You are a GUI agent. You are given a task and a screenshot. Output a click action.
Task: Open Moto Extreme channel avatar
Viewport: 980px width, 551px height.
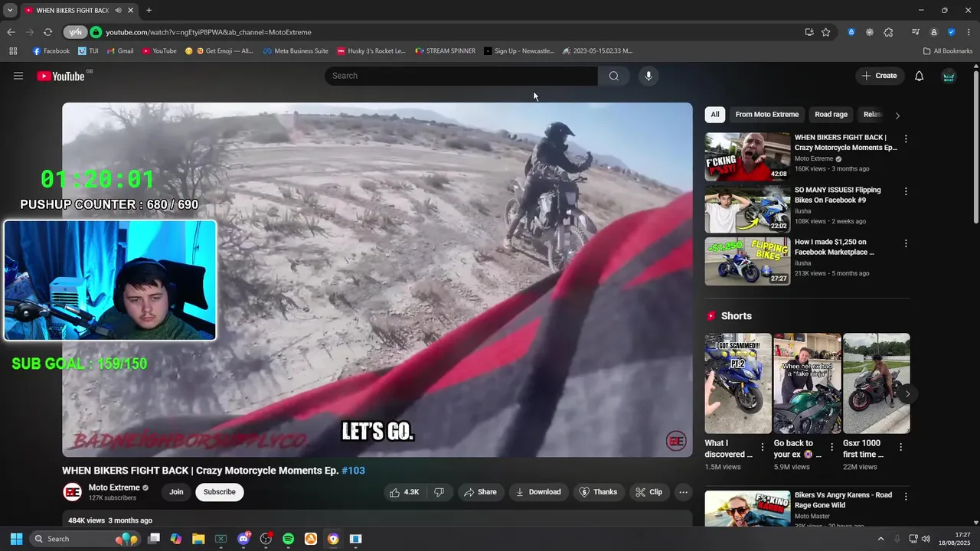(72, 492)
